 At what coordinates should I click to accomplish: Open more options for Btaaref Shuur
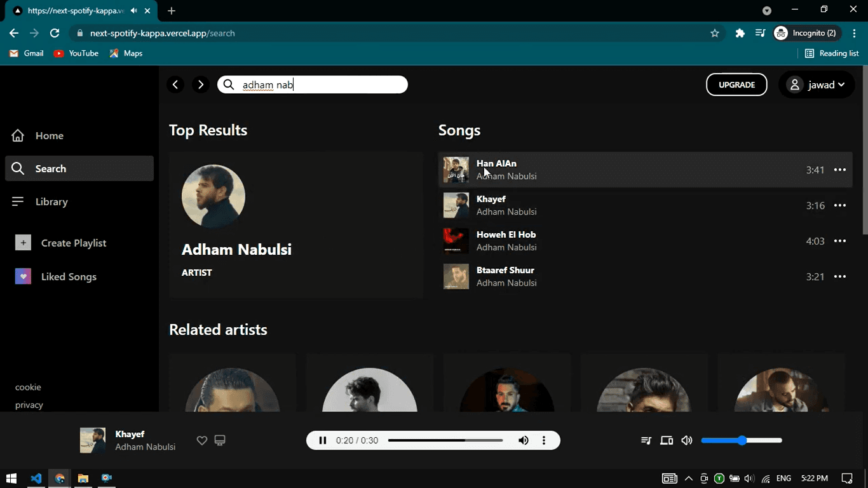840,276
